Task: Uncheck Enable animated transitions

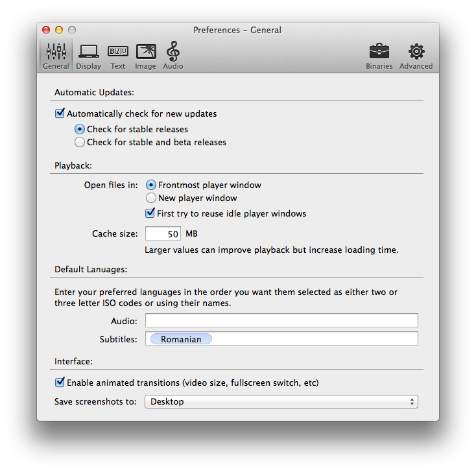Action: tap(60, 383)
